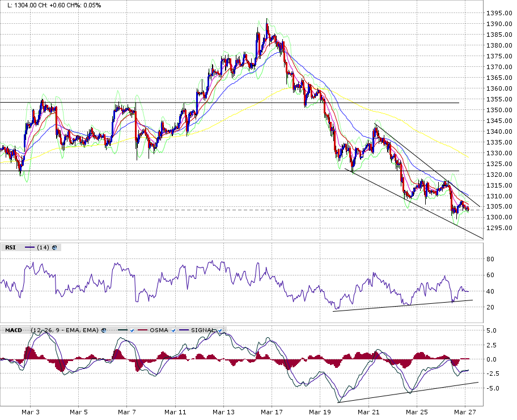Click the 1395.00 price axis label
The width and height of the screenshot is (517, 420).
pyautogui.click(x=499, y=13)
